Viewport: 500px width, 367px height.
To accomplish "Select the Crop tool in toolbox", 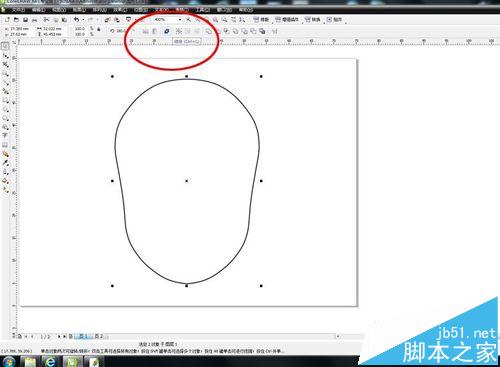I will [x=5, y=64].
